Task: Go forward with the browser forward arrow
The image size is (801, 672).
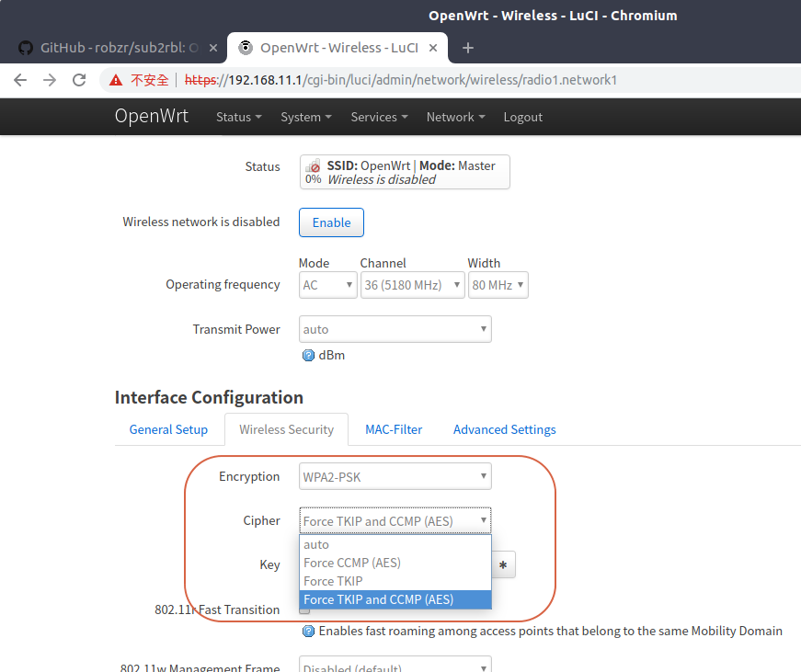Action: pos(50,80)
